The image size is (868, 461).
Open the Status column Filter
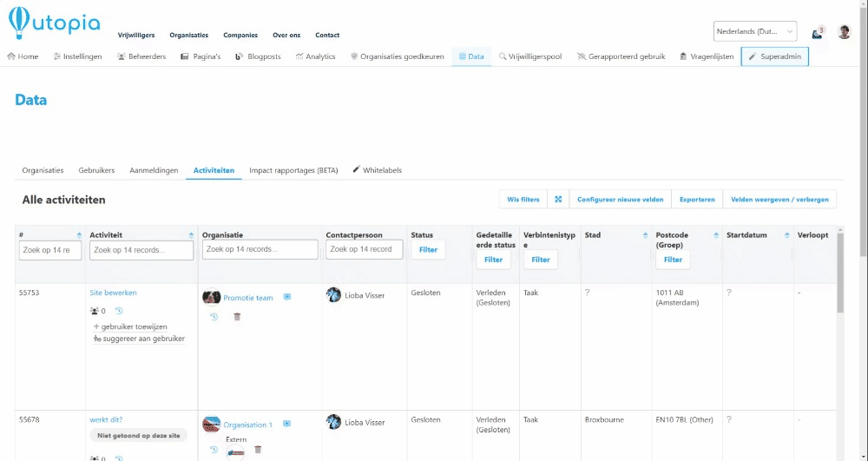point(428,249)
